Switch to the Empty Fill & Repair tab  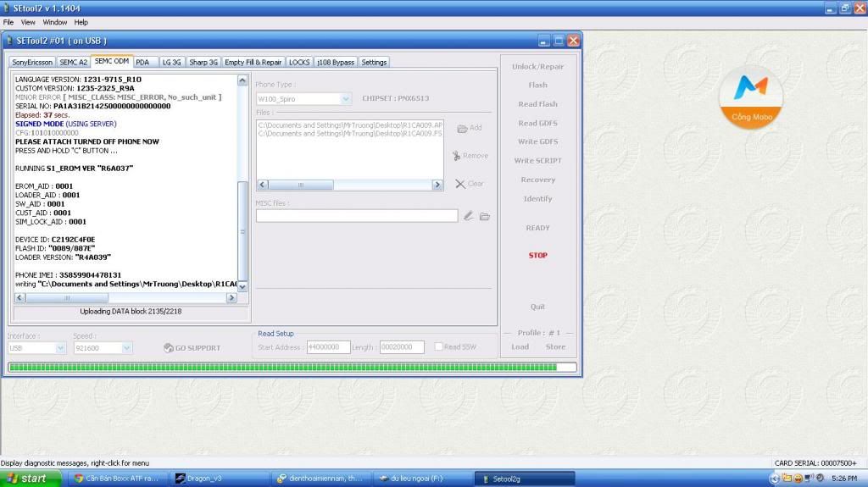tap(253, 63)
